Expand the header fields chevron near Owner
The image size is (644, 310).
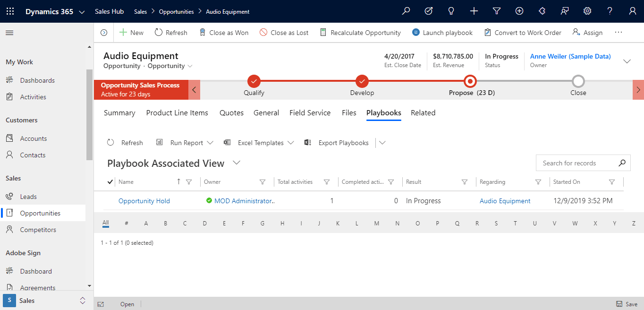627,61
